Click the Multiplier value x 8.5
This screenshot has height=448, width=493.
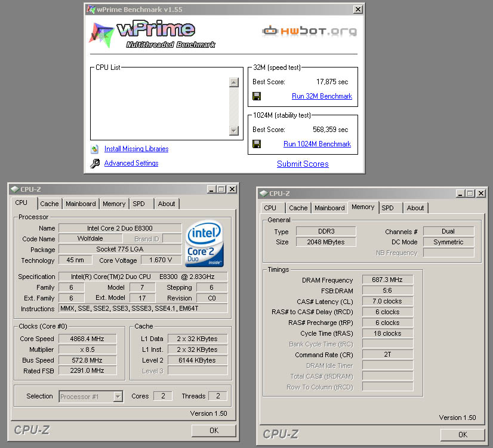pos(87,349)
